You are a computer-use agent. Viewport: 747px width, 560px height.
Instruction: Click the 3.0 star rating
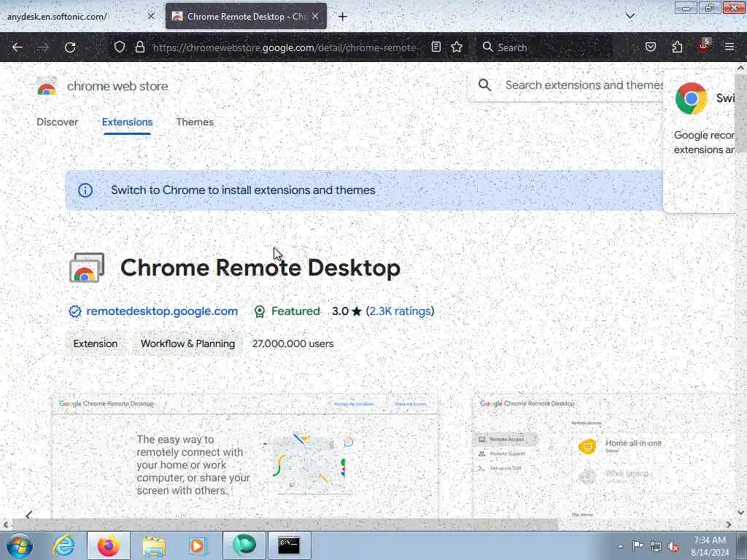[347, 311]
